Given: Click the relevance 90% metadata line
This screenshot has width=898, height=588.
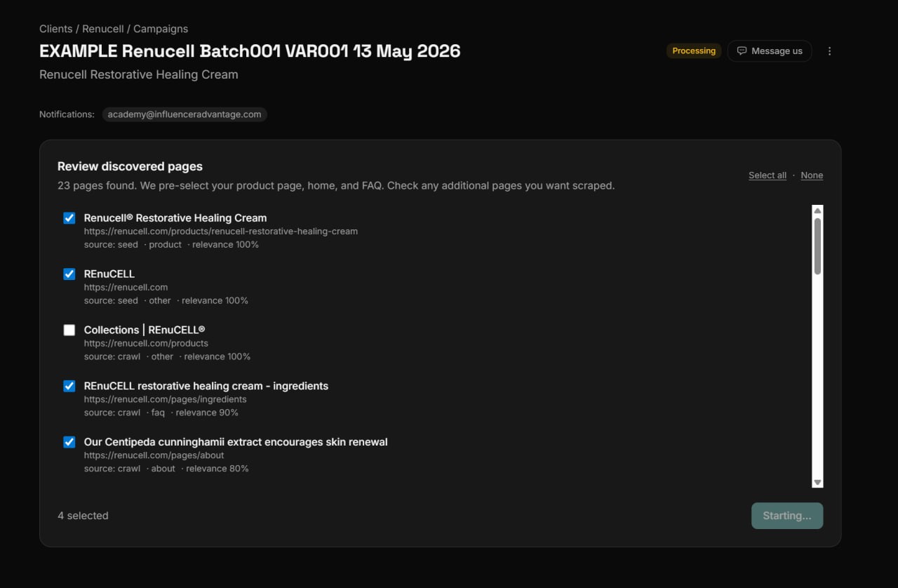Looking at the screenshot, I should click(x=161, y=413).
